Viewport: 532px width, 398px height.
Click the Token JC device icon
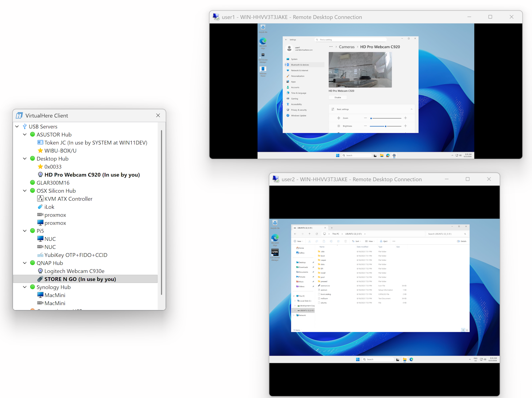coord(40,143)
